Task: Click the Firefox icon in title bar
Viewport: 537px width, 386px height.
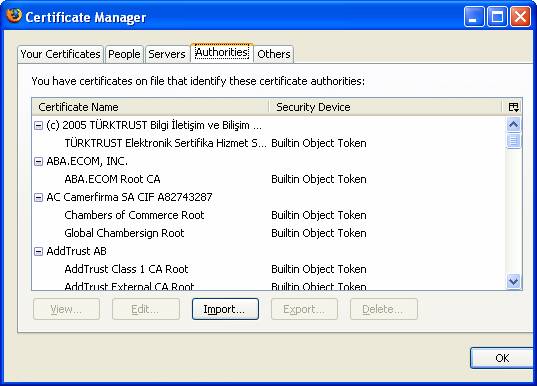Action: 14,15
